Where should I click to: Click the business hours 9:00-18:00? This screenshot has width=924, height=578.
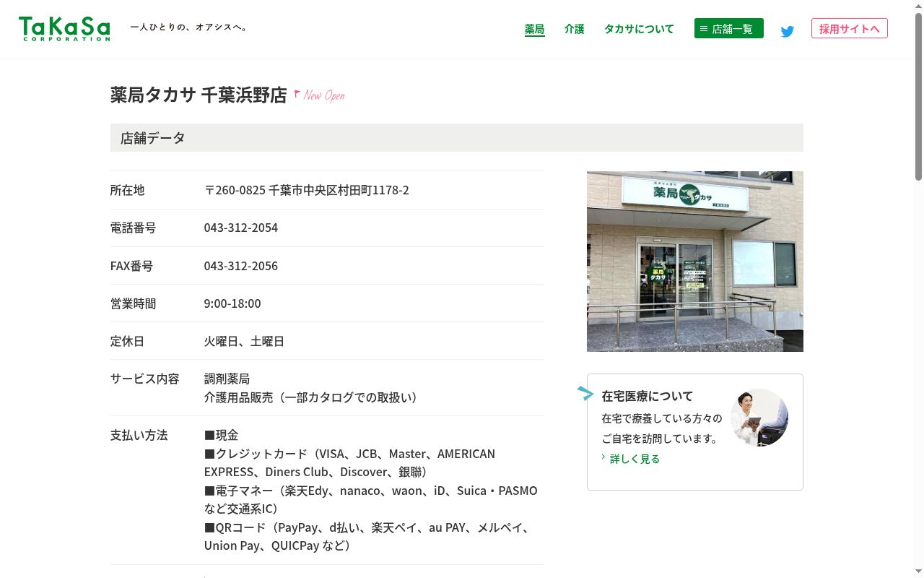232,303
